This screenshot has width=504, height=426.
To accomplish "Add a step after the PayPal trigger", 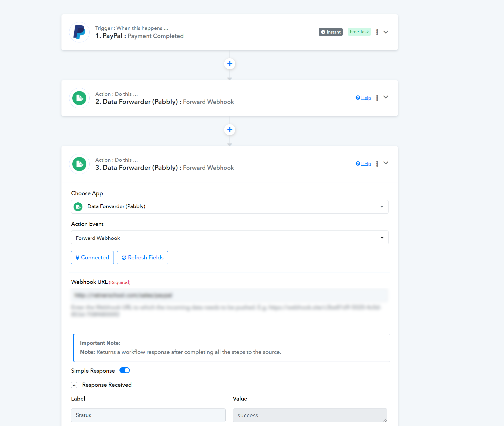I will pyautogui.click(x=230, y=64).
